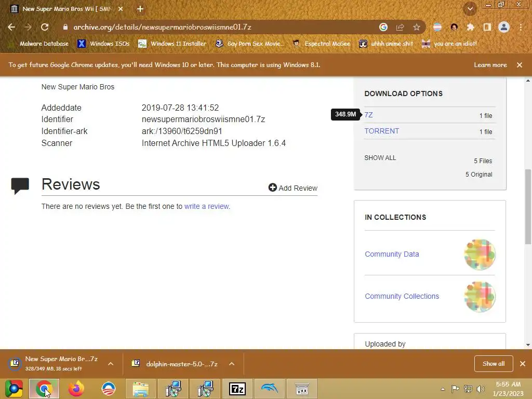Expand New Super Mario download options chevron
This screenshot has height=399, width=532.
(x=111, y=364)
